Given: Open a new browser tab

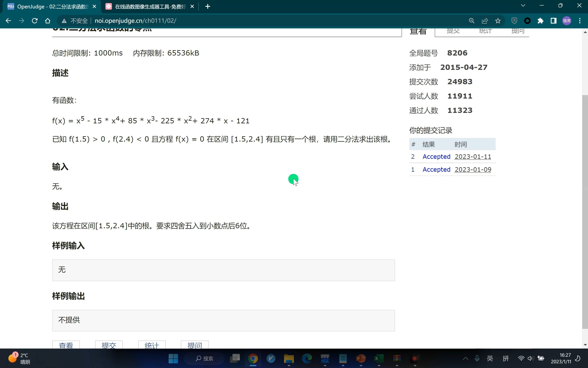Looking at the screenshot, I should coord(207,7).
